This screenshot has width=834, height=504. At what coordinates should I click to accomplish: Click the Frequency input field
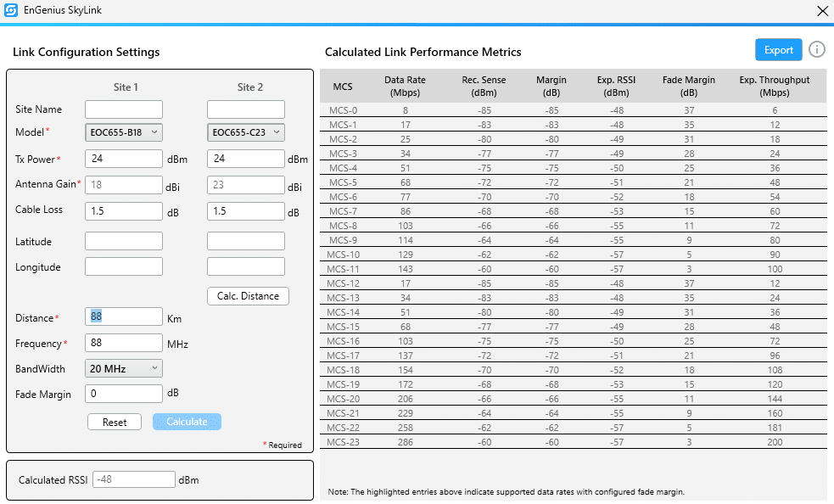(123, 343)
